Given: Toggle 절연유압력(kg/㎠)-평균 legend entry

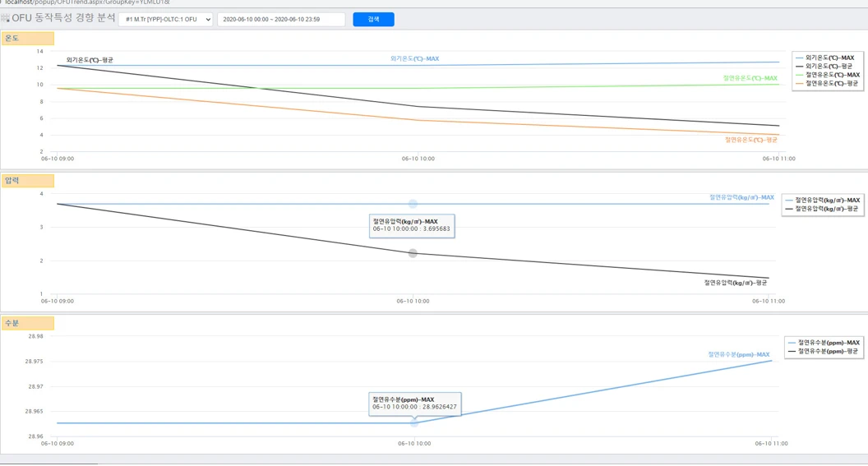Looking at the screenshot, I should click(x=821, y=209).
